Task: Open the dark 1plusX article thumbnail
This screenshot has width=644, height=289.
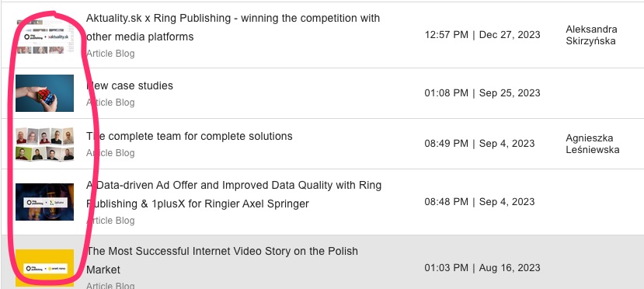Action: pos(45,202)
